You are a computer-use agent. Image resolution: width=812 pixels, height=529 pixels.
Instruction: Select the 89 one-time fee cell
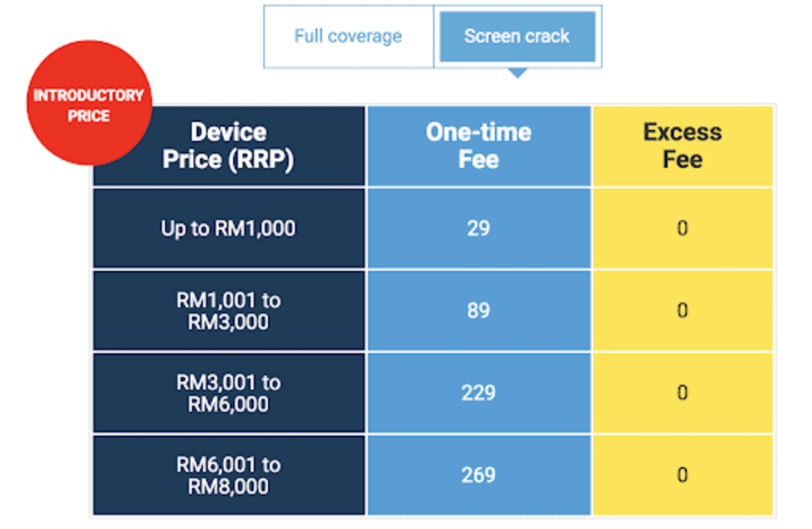tap(479, 310)
